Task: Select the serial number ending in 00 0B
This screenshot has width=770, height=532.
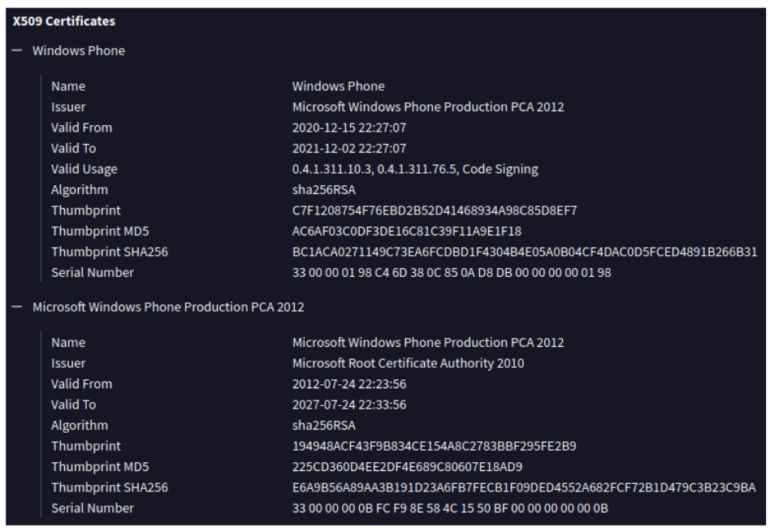Action: pos(450,508)
